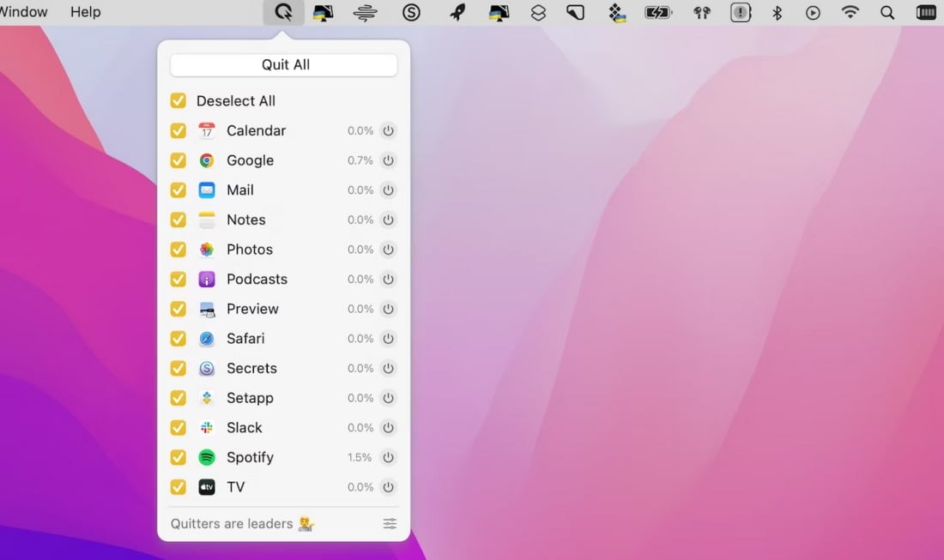Screen dimensions: 944x560
Task: Click the Photos flower app icon
Action: pos(207,249)
